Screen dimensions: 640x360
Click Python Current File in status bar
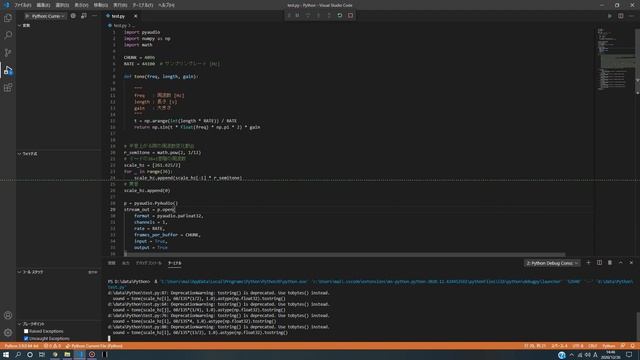94,346
